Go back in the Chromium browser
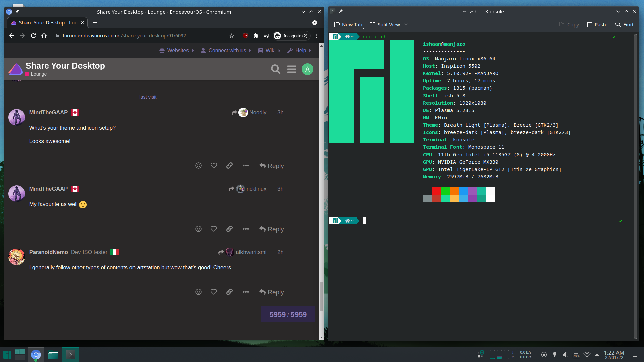Image resolution: width=644 pixels, height=362 pixels. (x=12, y=36)
